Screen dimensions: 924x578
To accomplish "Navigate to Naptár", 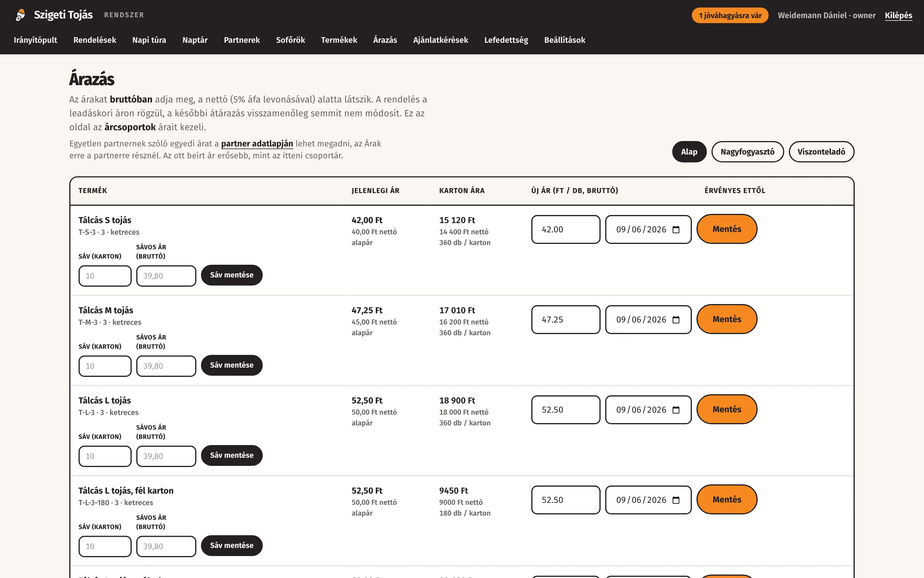I will point(195,40).
